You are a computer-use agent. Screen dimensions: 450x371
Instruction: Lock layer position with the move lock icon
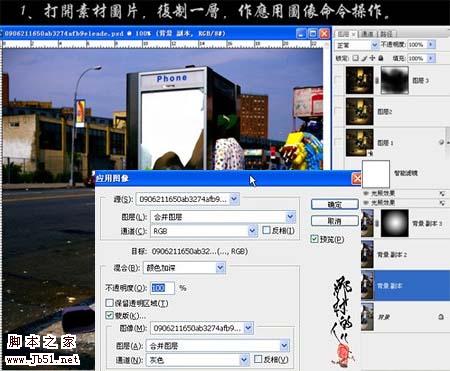pyautogui.click(x=372, y=58)
